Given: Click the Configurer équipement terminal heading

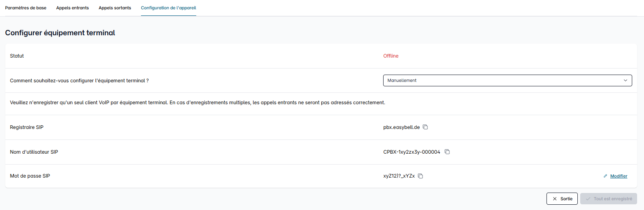Looking at the screenshot, I should [60, 33].
